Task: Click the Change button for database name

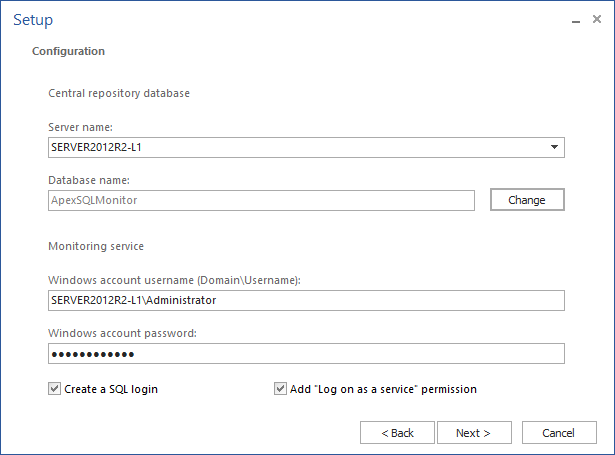Action: pyautogui.click(x=527, y=200)
